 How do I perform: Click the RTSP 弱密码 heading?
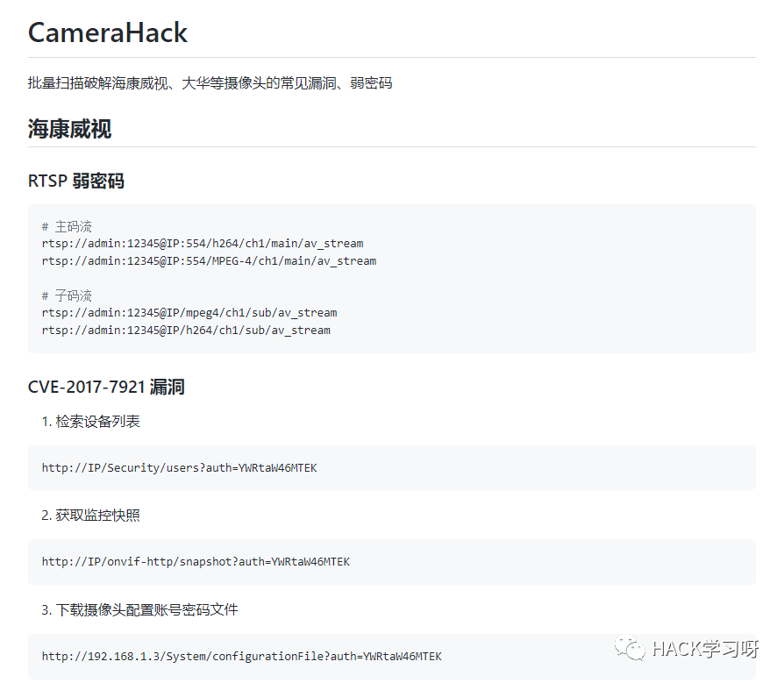76,181
